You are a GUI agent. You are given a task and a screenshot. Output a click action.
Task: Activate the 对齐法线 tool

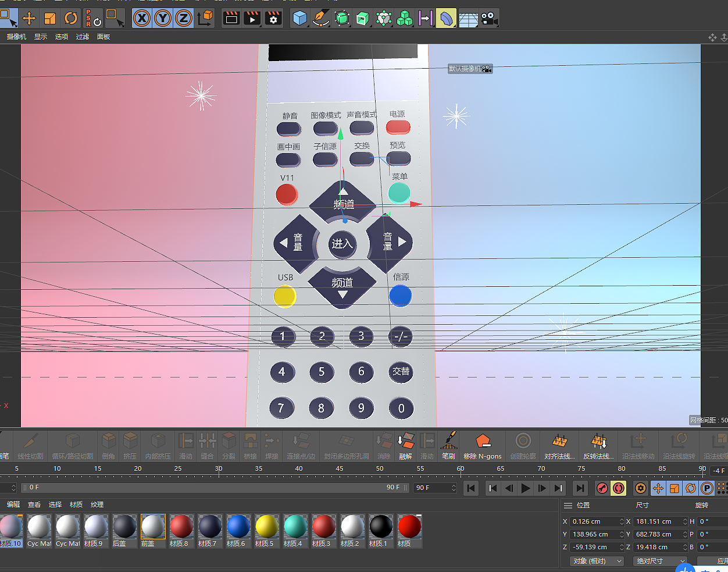pyautogui.click(x=560, y=445)
